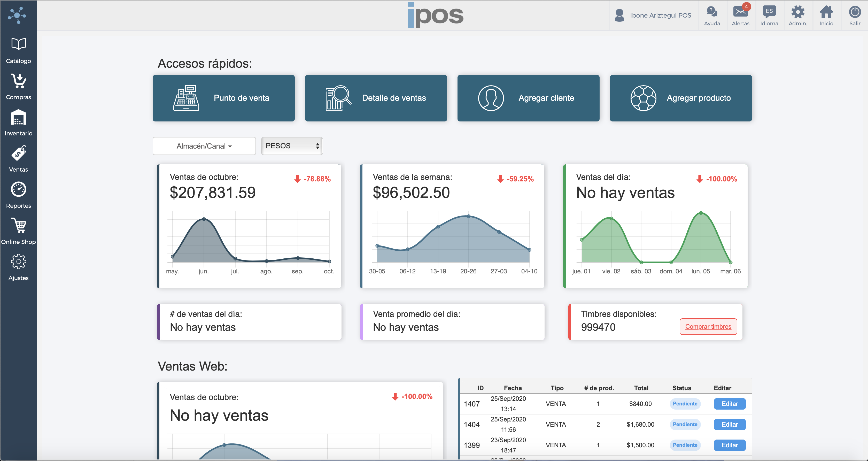This screenshot has height=461, width=868.
Task: Go to the Ventas section
Action: point(19,159)
